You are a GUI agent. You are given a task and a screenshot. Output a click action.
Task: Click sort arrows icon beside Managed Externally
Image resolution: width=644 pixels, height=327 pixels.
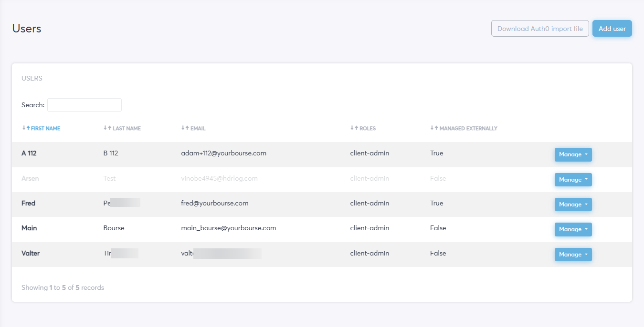point(434,128)
